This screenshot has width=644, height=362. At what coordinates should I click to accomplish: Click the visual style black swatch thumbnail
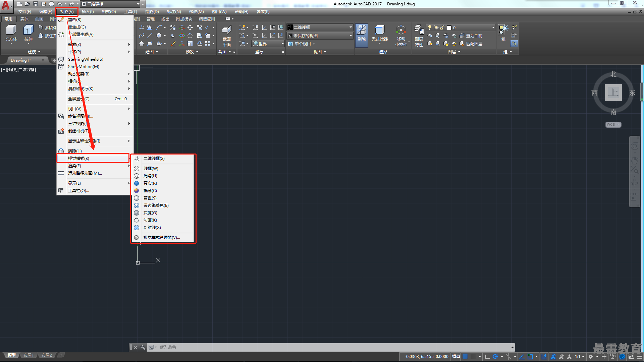pyautogui.click(x=290, y=27)
